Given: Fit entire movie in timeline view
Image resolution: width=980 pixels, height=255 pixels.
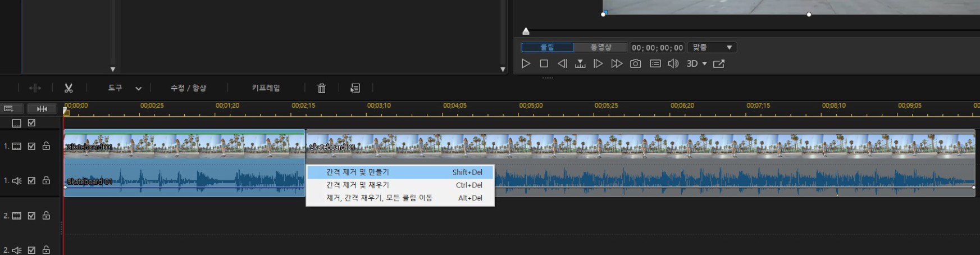Looking at the screenshot, I should click(x=42, y=109).
